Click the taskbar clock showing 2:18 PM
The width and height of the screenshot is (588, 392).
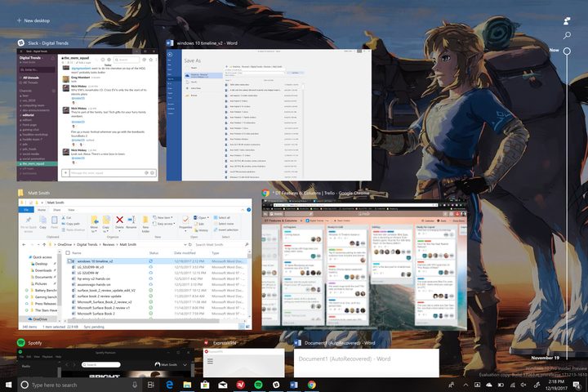click(x=556, y=385)
